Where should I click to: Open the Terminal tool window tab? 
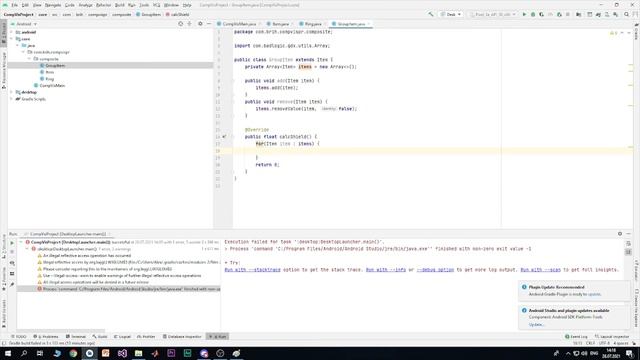coord(76,337)
